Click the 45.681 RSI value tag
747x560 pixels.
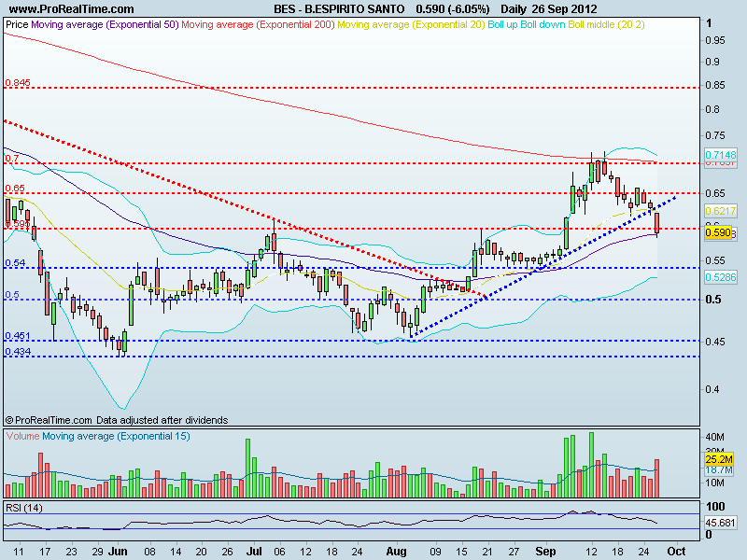(720, 523)
